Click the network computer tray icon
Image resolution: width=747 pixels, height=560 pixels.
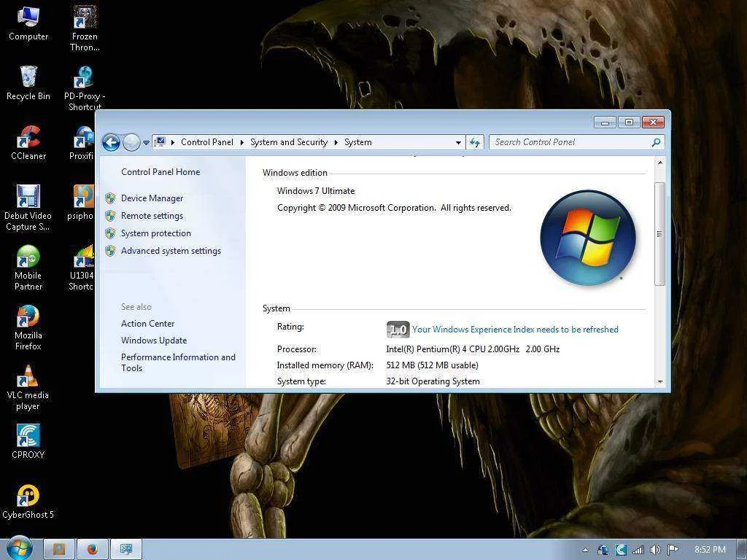click(x=603, y=550)
